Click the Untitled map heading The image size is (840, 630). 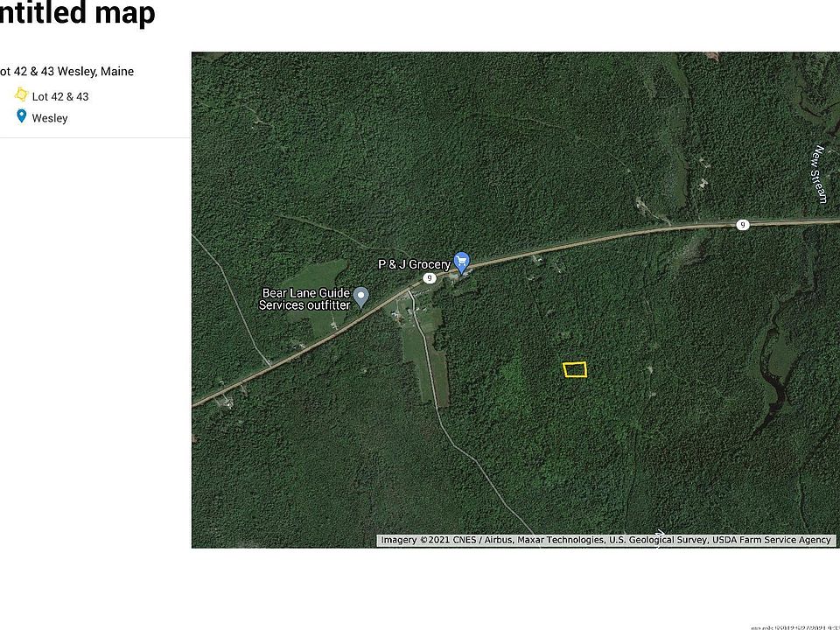(x=77, y=13)
